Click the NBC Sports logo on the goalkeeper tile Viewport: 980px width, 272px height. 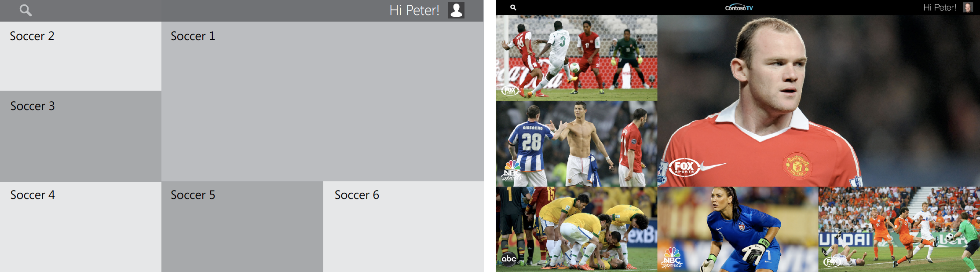pyautogui.click(x=672, y=258)
